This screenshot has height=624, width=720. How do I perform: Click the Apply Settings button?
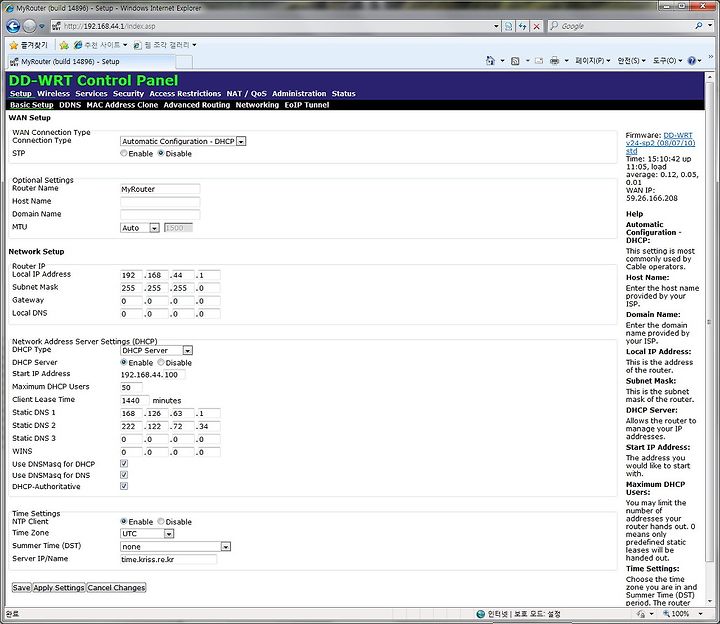coord(59,587)
